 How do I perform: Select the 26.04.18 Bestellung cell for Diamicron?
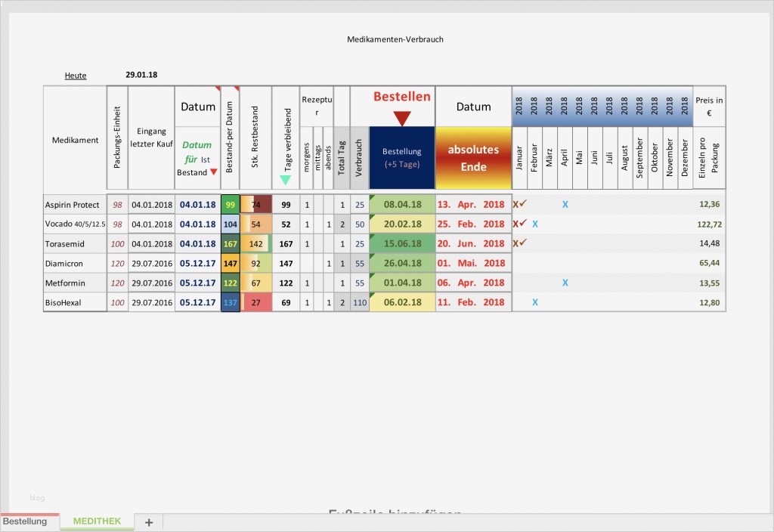click(x=402, y=263)
